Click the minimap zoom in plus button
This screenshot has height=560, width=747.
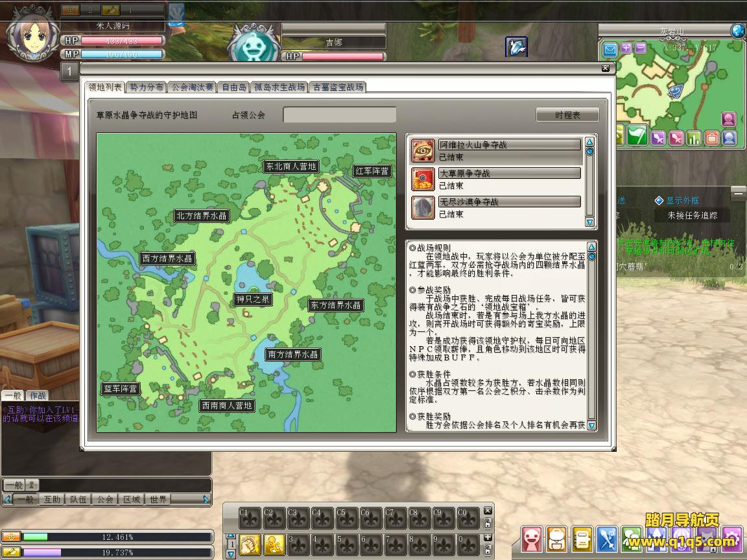626,49
